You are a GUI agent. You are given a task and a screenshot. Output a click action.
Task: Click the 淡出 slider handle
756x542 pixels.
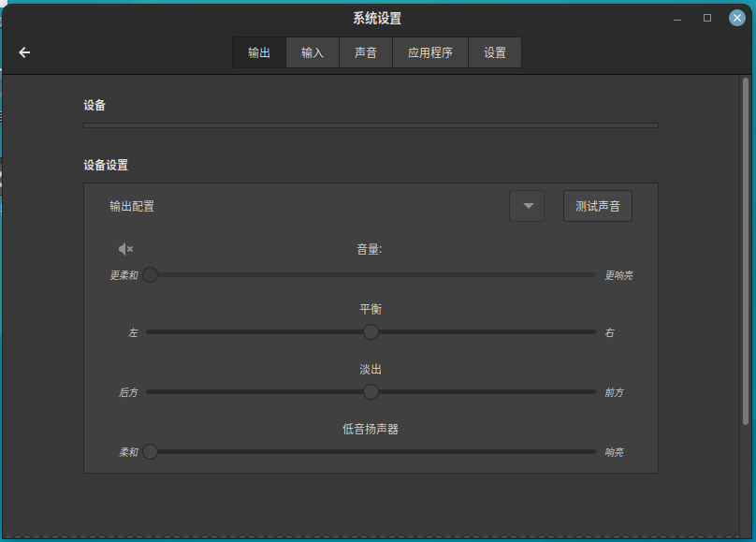(x=371, y=391)
